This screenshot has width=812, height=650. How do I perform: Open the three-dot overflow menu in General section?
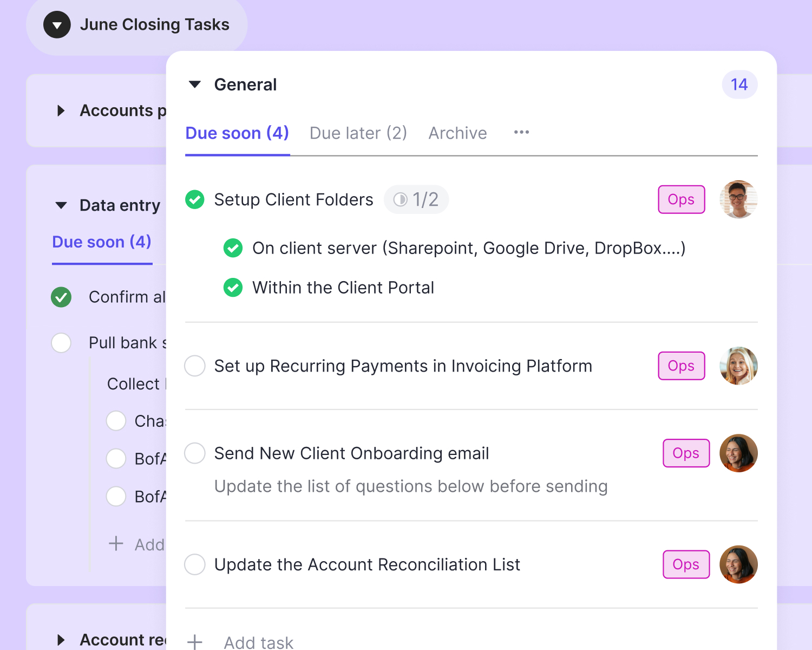(x=521, y=133)
